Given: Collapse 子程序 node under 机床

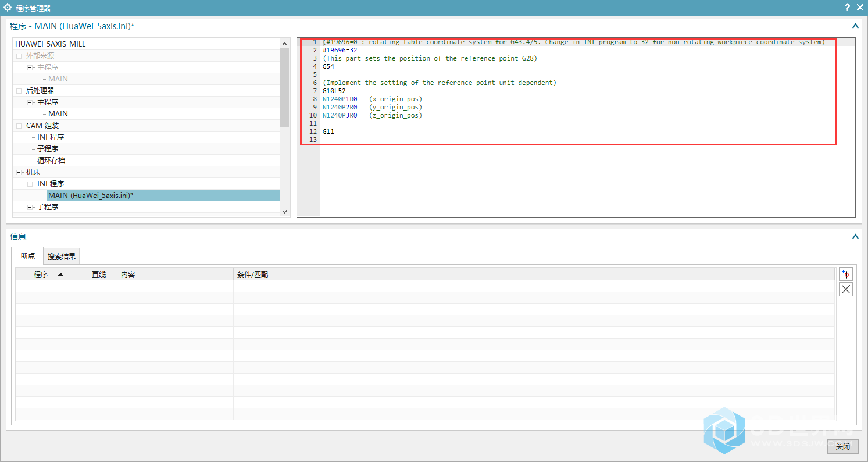Looking at the screenshot, I should coord(30,207).
